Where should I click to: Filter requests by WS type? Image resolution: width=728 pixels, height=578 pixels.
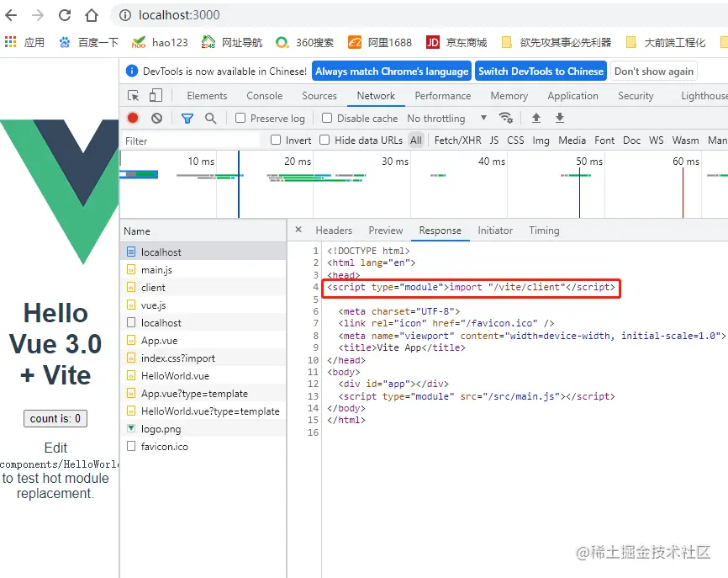pos(656,141)
